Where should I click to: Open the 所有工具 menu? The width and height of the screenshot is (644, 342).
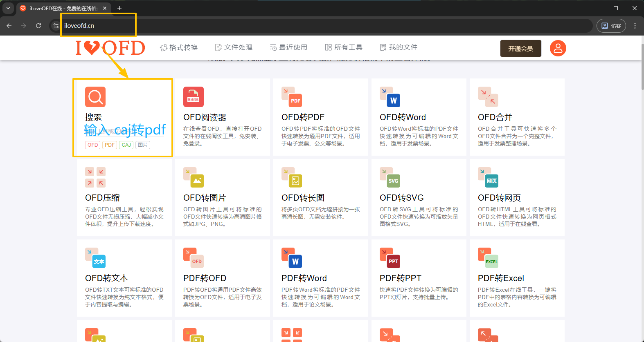(344, 47)
